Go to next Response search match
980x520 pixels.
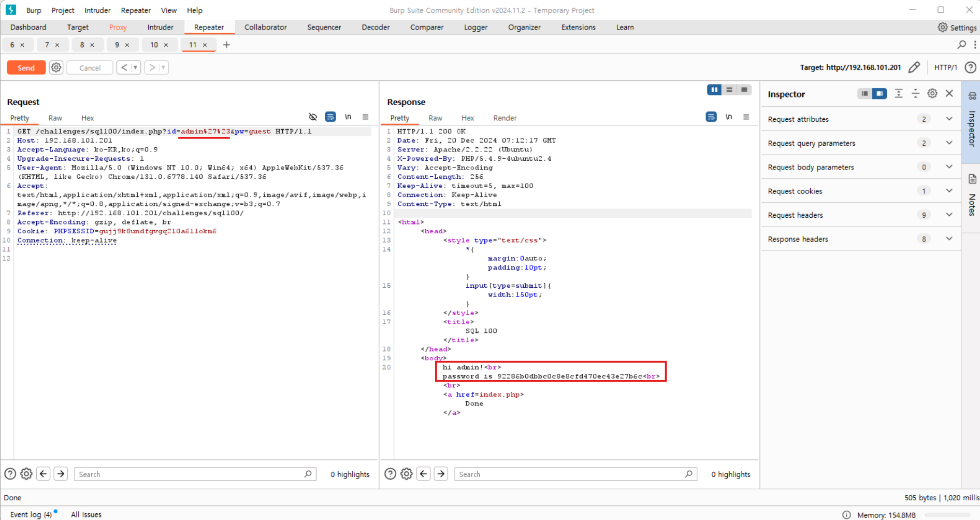click(441, 474)
